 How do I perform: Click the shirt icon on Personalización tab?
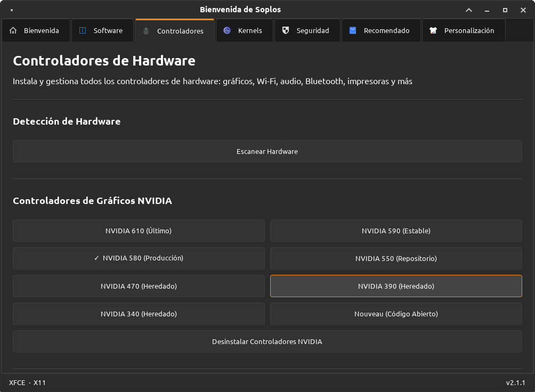(x=433, y=30)
